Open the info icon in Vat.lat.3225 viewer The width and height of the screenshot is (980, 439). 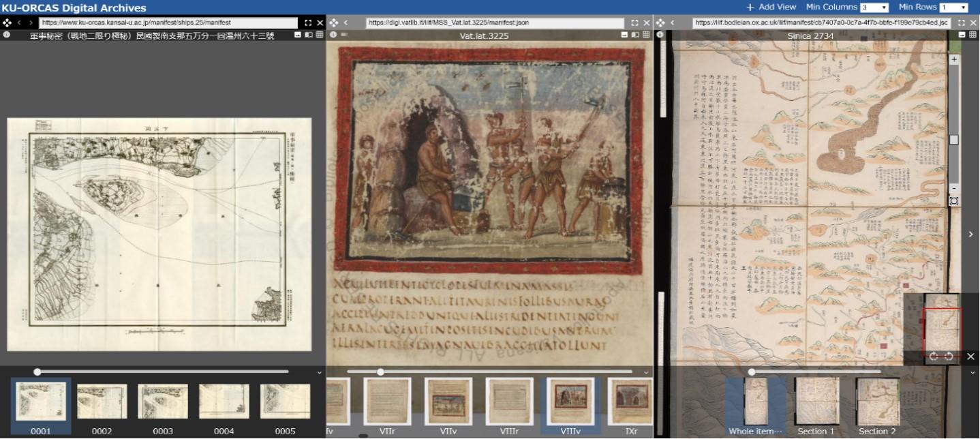[x=333, y=35]
